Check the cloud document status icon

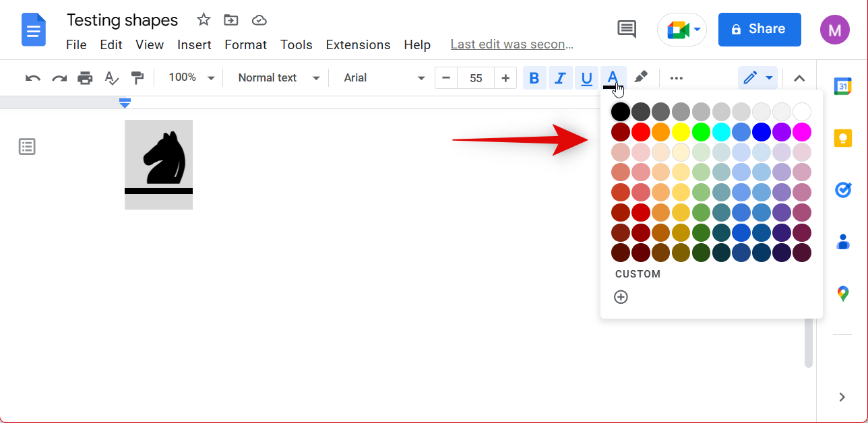(x=259, y=20)
